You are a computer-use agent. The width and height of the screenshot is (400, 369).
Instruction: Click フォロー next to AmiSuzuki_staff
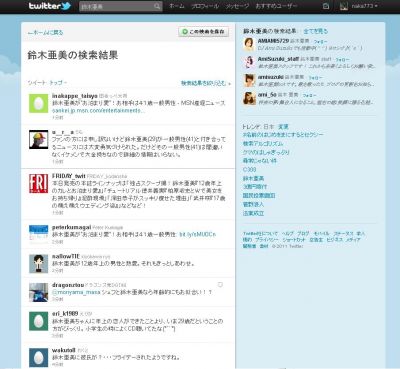[342, 60]
